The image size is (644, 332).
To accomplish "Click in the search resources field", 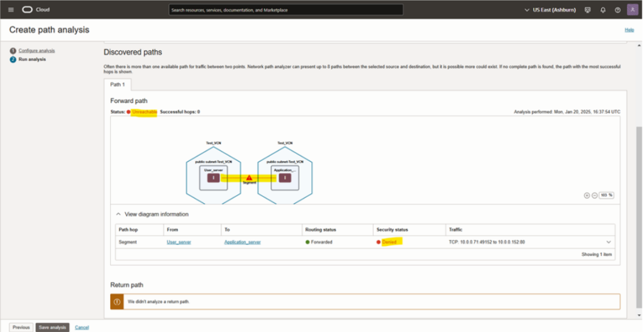I will click(286, 10).
